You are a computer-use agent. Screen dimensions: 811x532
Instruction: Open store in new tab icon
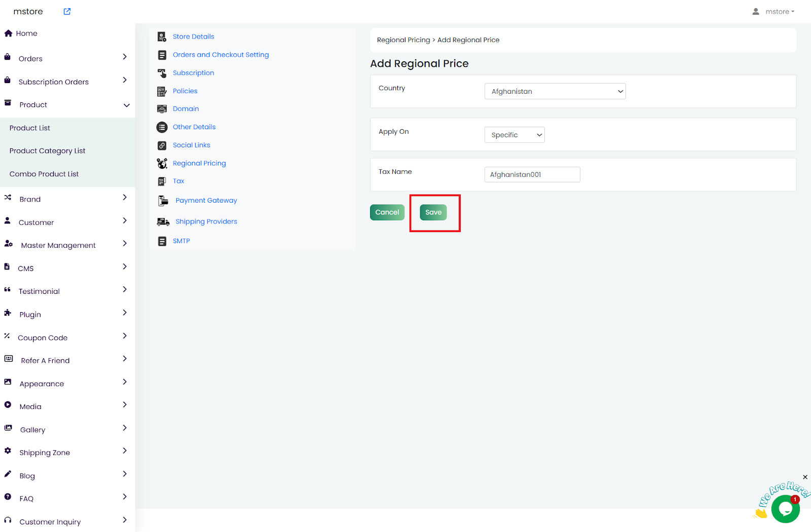[67, 12]
